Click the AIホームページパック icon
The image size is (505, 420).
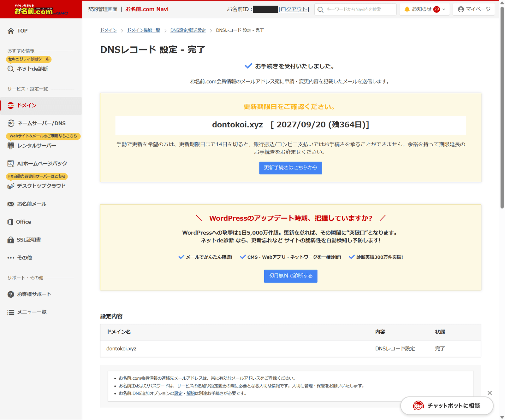pos(11,164)
